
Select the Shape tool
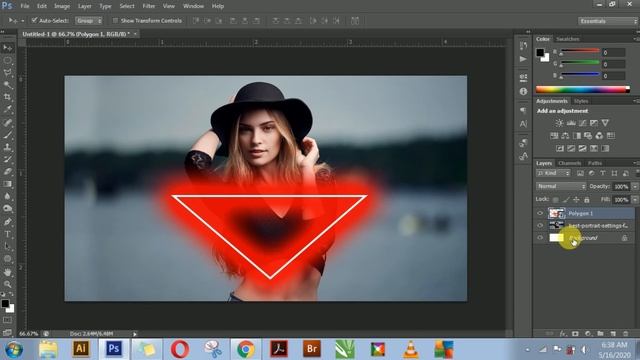pos(7,259)
